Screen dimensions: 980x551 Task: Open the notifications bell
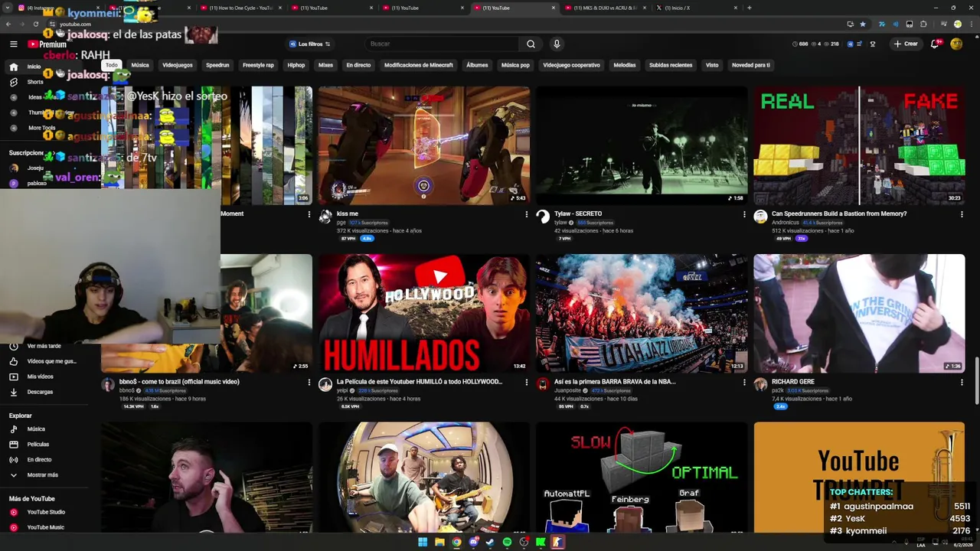(x=935, y=44)
